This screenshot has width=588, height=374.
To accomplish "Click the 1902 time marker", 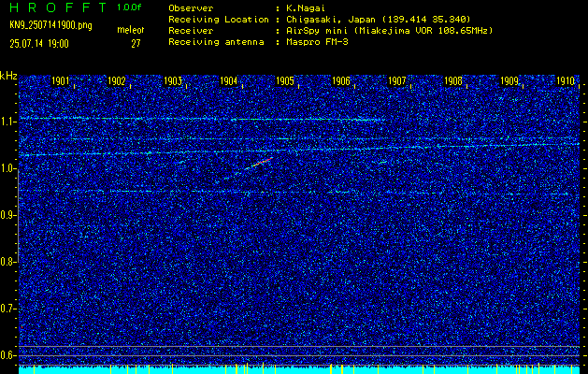I will [116, 81].
